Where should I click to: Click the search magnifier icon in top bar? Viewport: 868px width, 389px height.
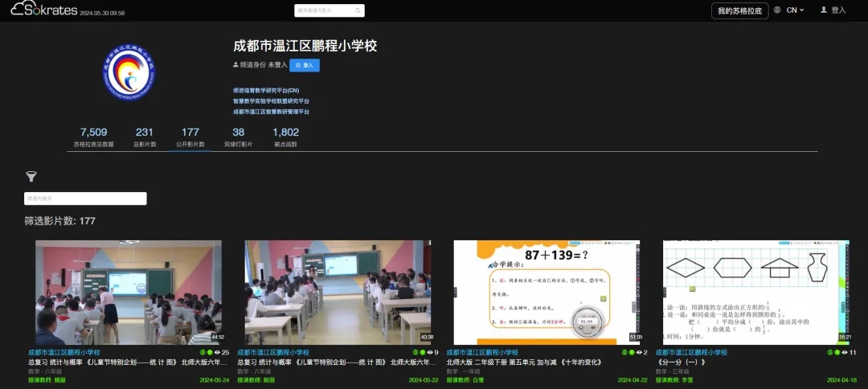(358, 10)
